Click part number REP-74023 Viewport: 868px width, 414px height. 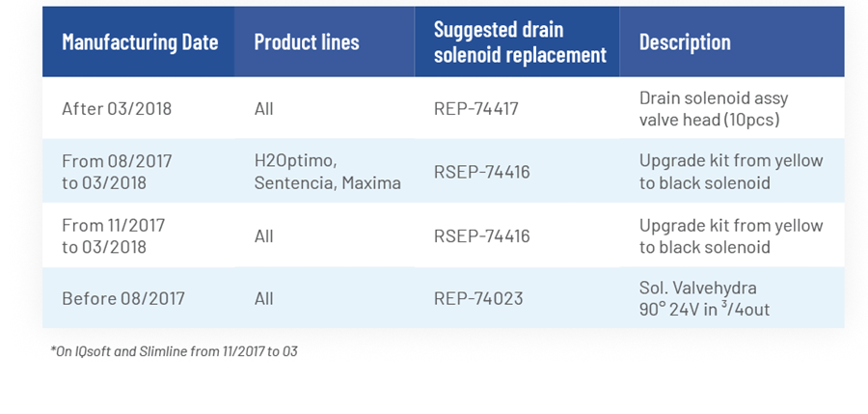click(x=478, y=299)
